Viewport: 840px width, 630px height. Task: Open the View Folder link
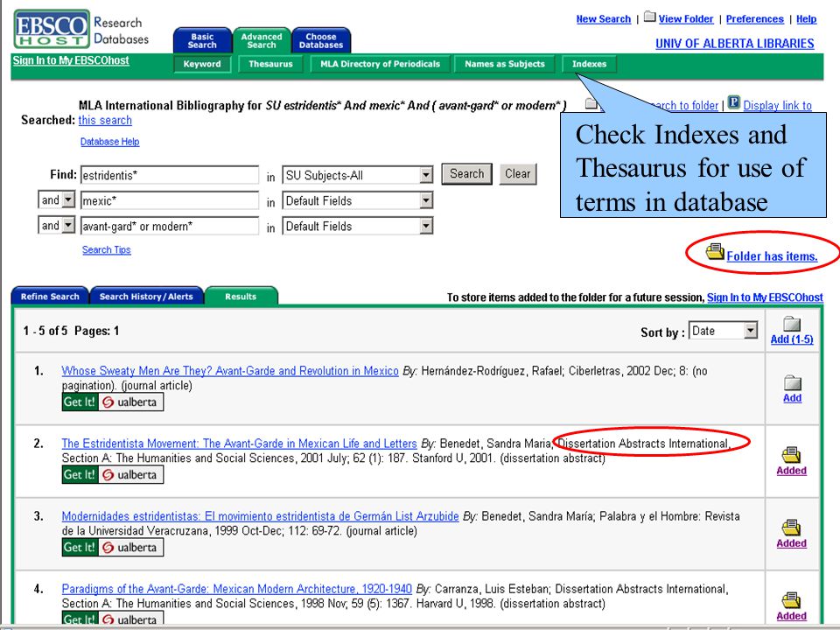[x=686, y=18]
